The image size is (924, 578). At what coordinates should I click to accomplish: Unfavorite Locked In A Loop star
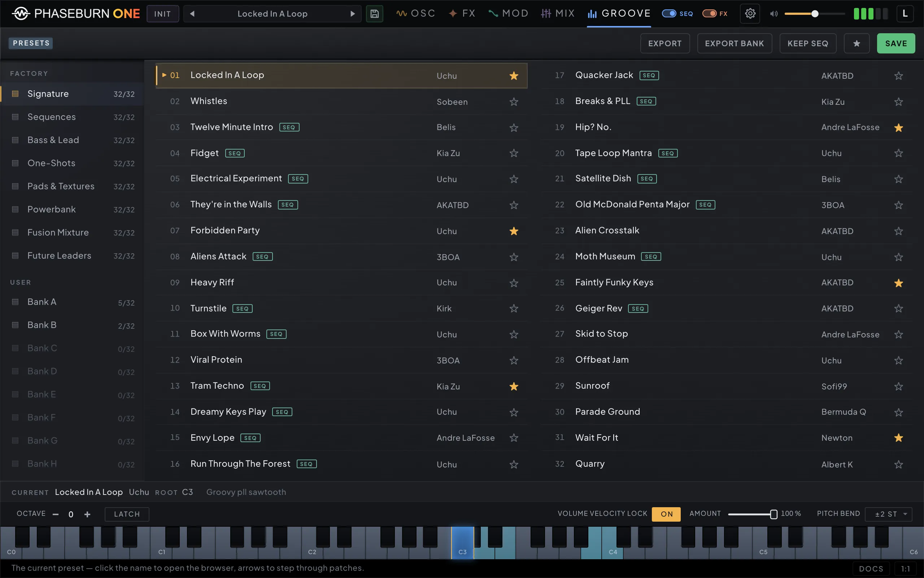click(514, 76)
